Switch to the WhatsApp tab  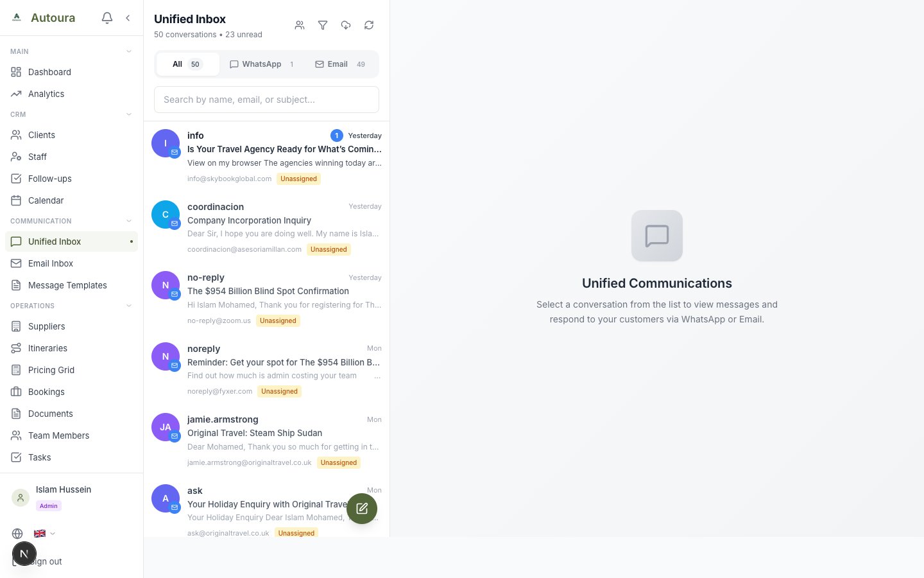262,64
